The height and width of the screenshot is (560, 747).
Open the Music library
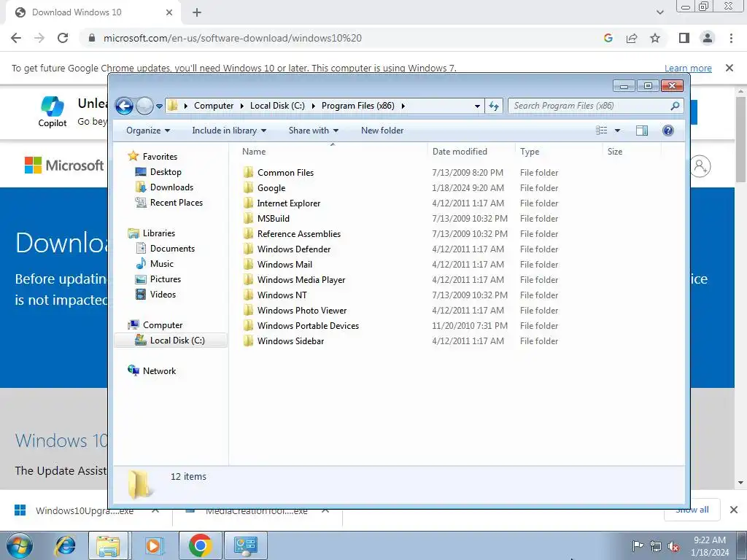coord(161,264)
